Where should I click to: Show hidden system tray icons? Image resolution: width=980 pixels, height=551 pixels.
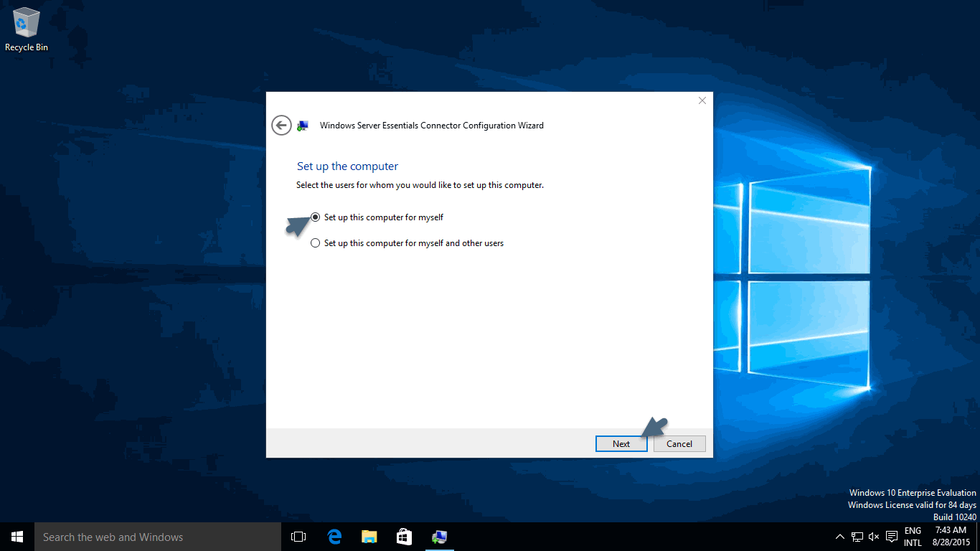(x=840, y=537)
